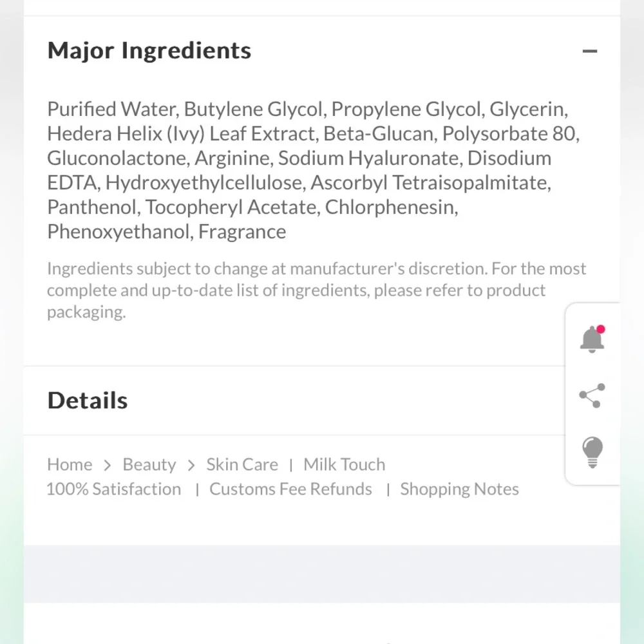
Task: Expand the Details section heading
Action: 88,401
